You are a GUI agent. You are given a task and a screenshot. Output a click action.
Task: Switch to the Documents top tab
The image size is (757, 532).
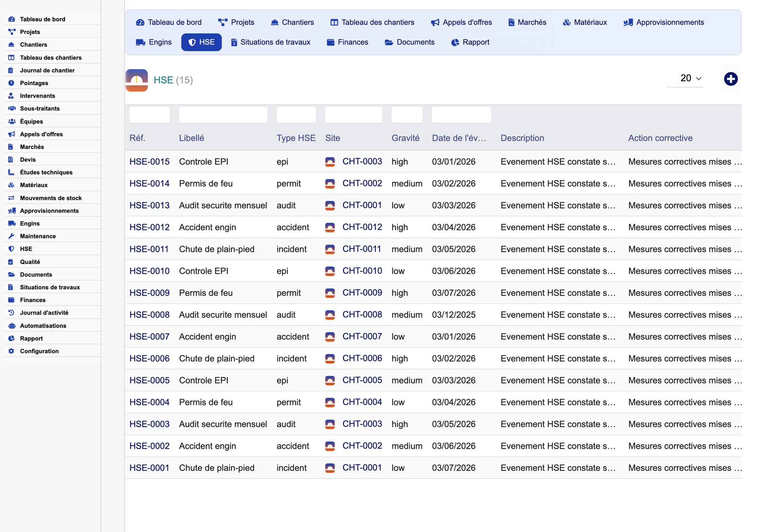pos(410,42)
